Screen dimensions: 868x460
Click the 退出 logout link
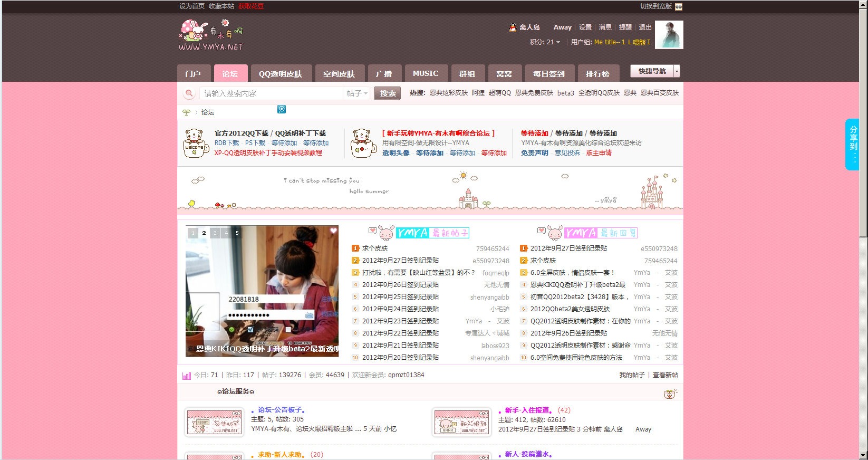[645, 27]
